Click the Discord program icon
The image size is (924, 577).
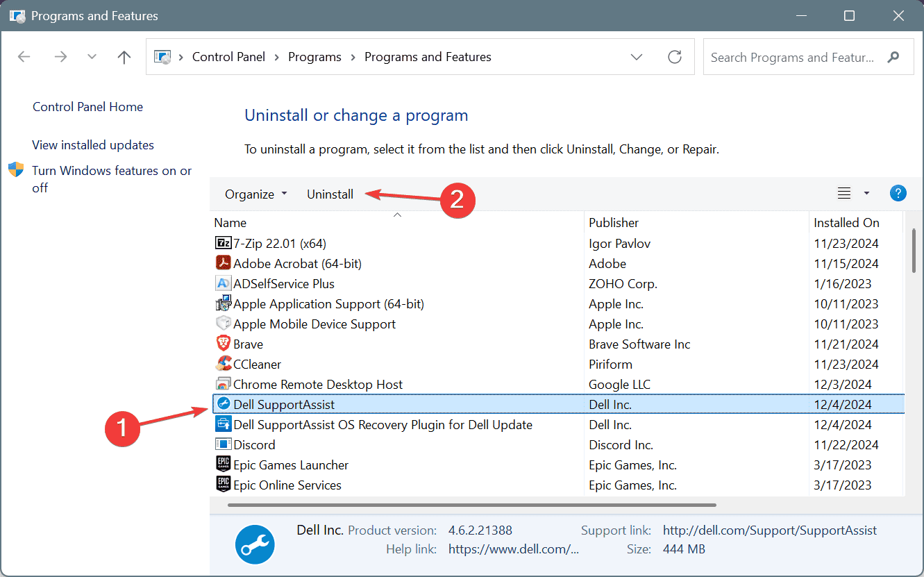coord(223,444)
